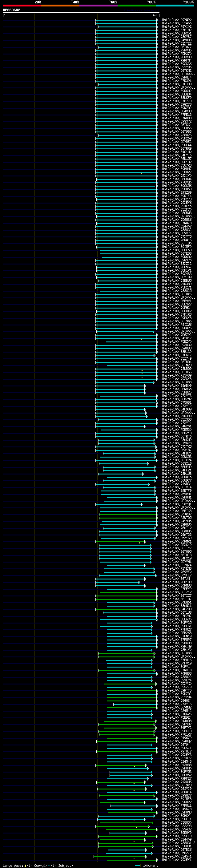Click the hit label UniRef100_A7P779

[x=176, y=101]
